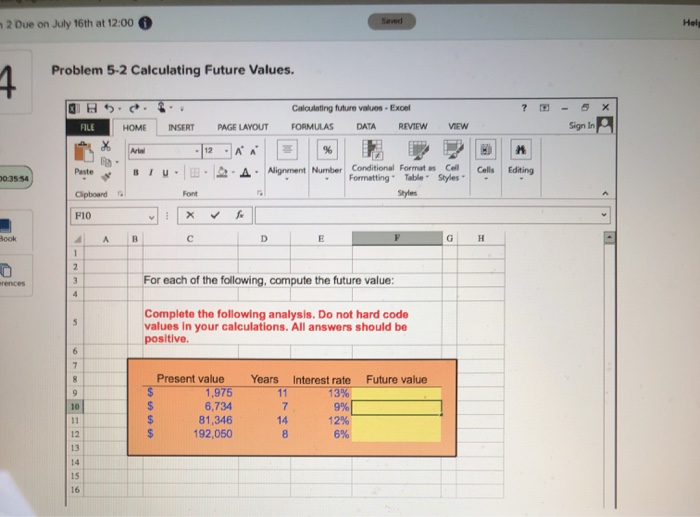
Task: Open the Borders button
Action: [x=195, y=172]
